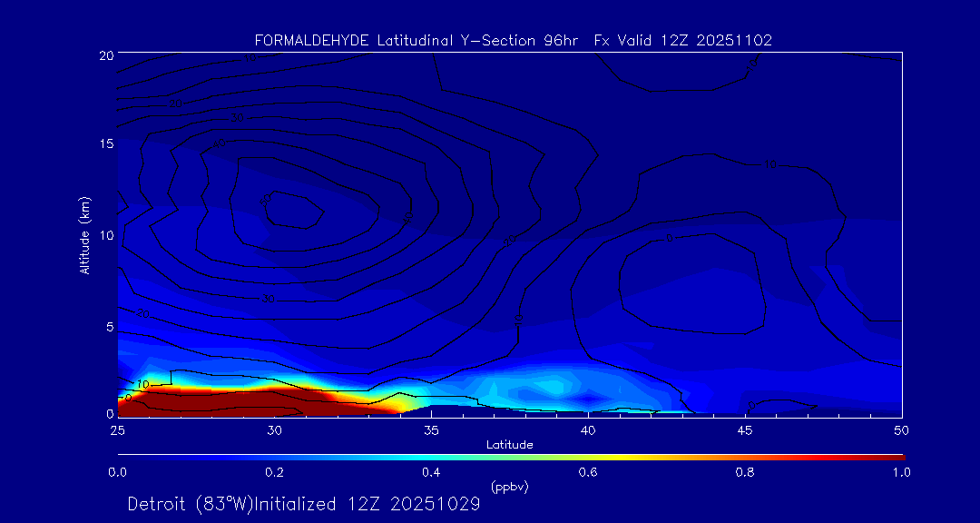The image size is (980, 523).
Task: Click color scale value "0.0"
Action: point(117,473)
